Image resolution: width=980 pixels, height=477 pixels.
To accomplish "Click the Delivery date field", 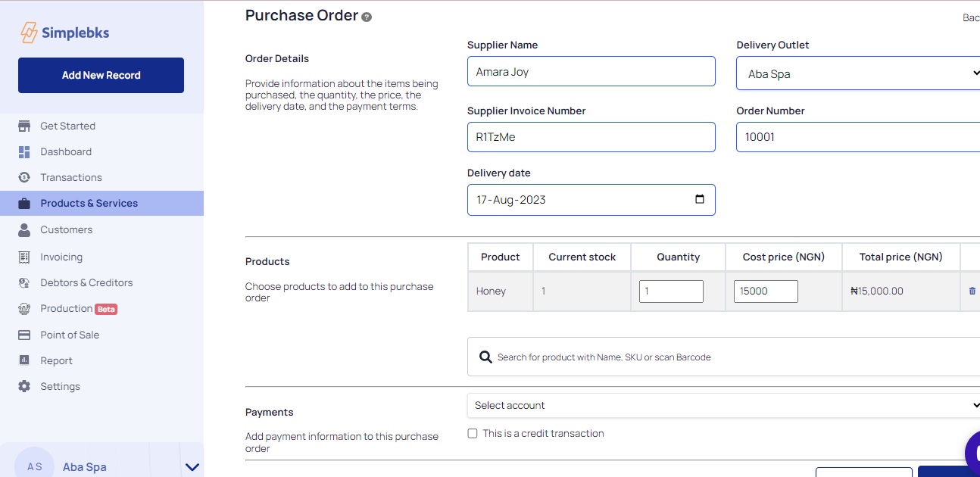I will coord(591,200).
